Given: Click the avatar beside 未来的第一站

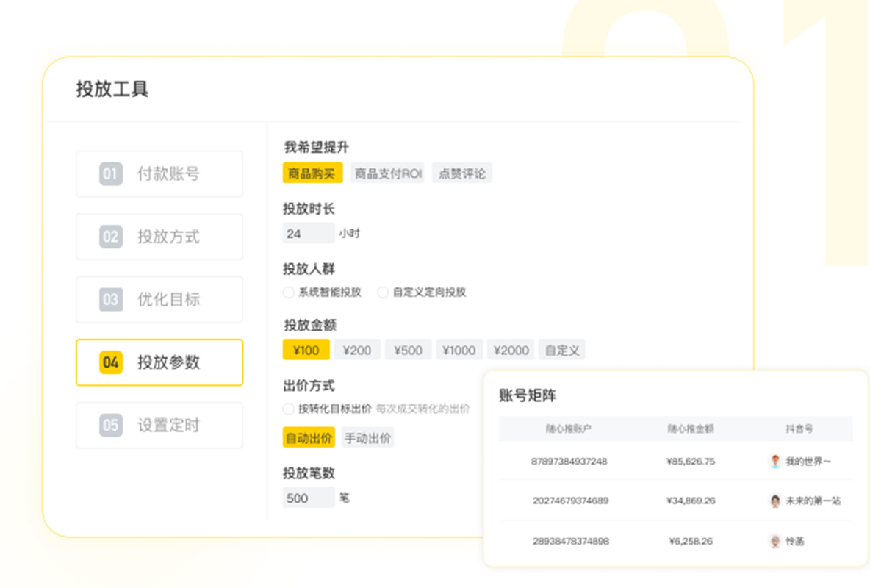Looking at the screenshot, I should 775,501.
